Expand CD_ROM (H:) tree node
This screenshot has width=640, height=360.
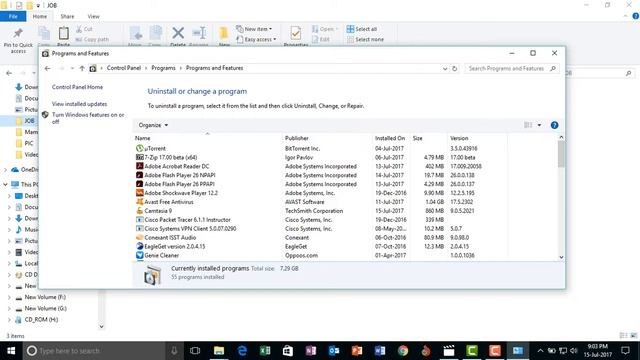pyautogui.click(x=9, y=320)
